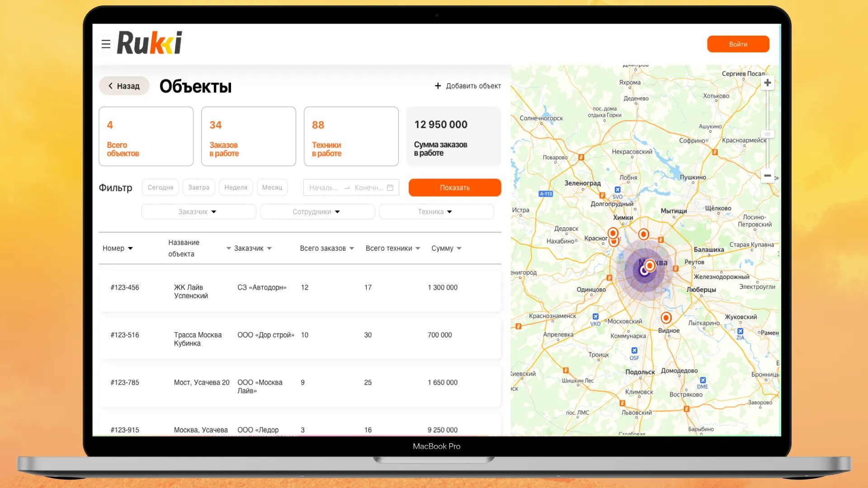The image size is (868, 488).
Task: Click the SVO airport icon on map
Action: pos(618,190)
